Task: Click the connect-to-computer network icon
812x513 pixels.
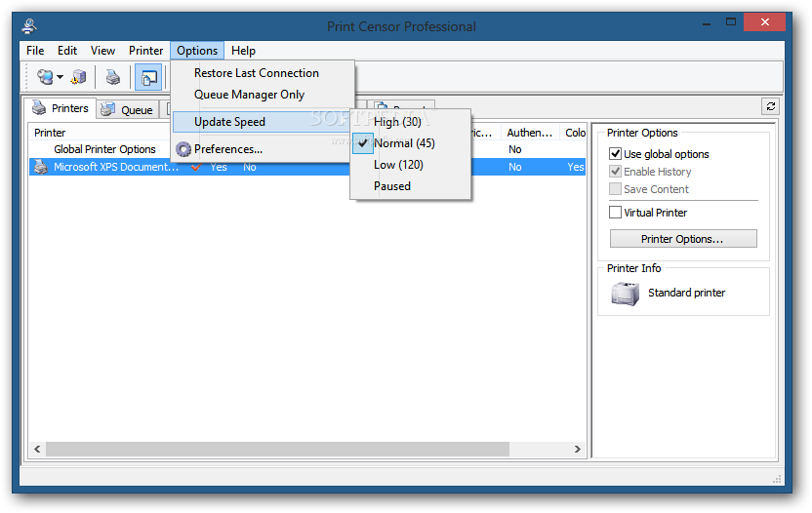Action: pyautogui.click(x=46, y=77)
